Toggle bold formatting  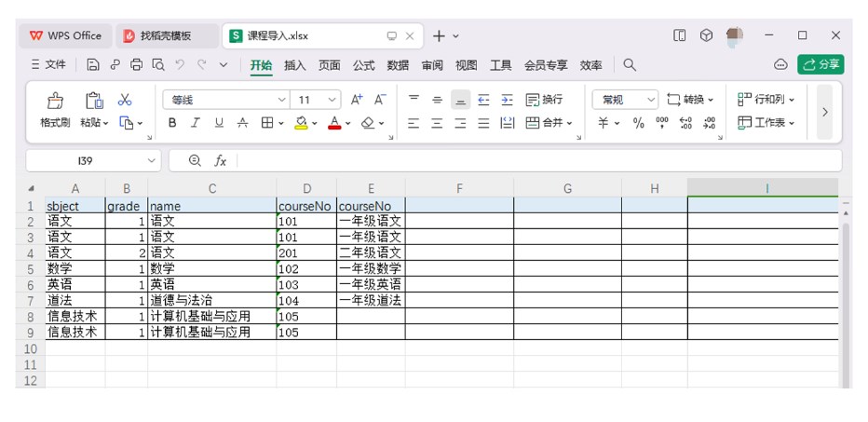pyautogui.click(x=172, y=123)
